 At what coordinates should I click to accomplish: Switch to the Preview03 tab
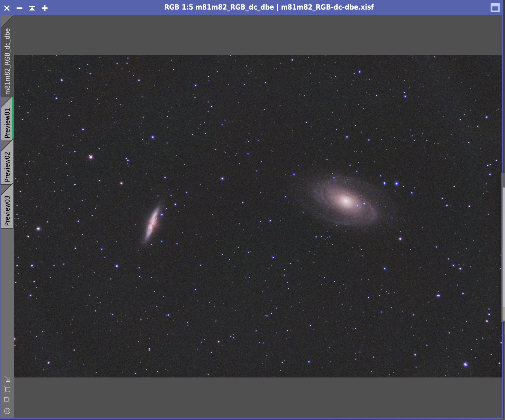[x=7, y=208]
